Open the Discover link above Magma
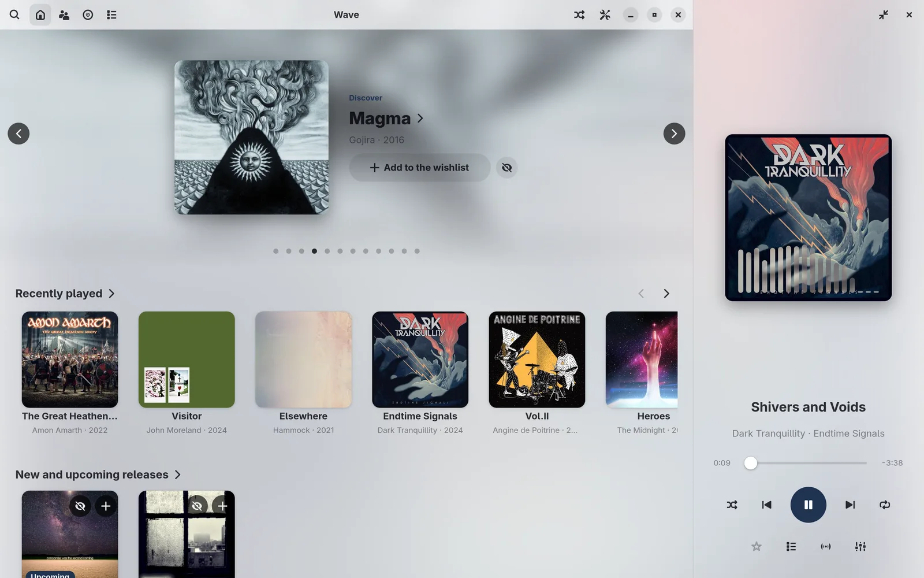 366,98
